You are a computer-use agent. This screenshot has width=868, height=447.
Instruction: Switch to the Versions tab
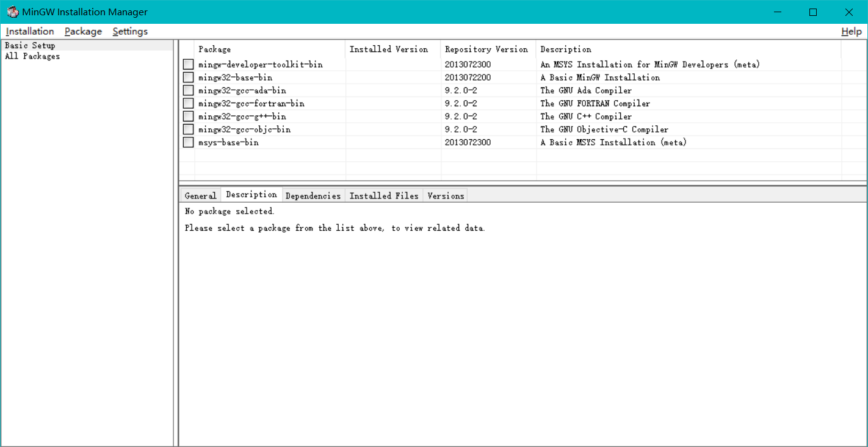pyautogui.click(x=446, y=196)
